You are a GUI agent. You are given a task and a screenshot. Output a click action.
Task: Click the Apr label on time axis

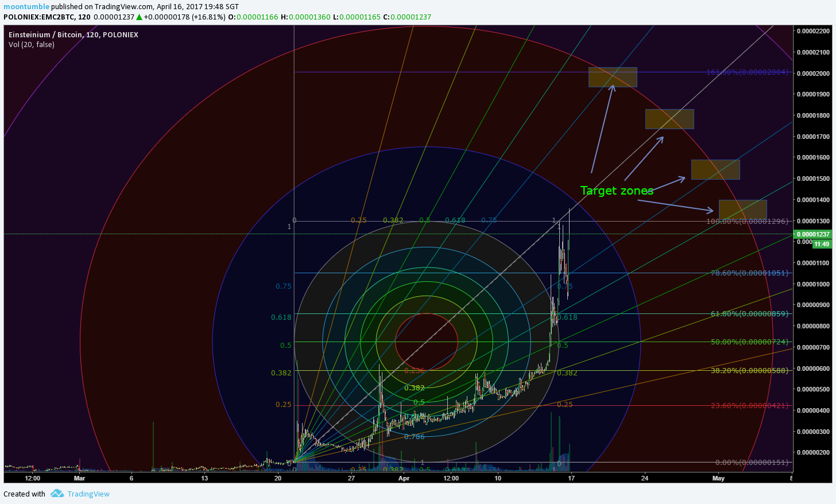pyautogui.click(x=404, y=478)
